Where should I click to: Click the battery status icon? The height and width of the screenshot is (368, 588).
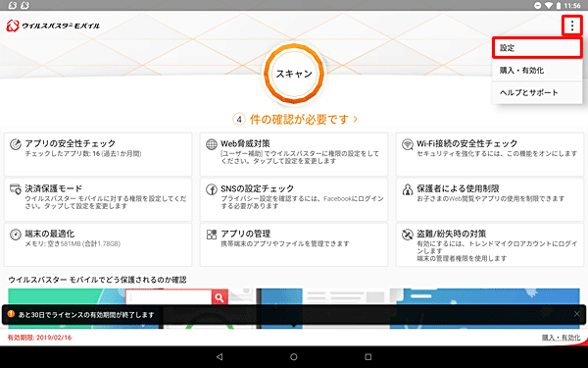pos(558,6)
